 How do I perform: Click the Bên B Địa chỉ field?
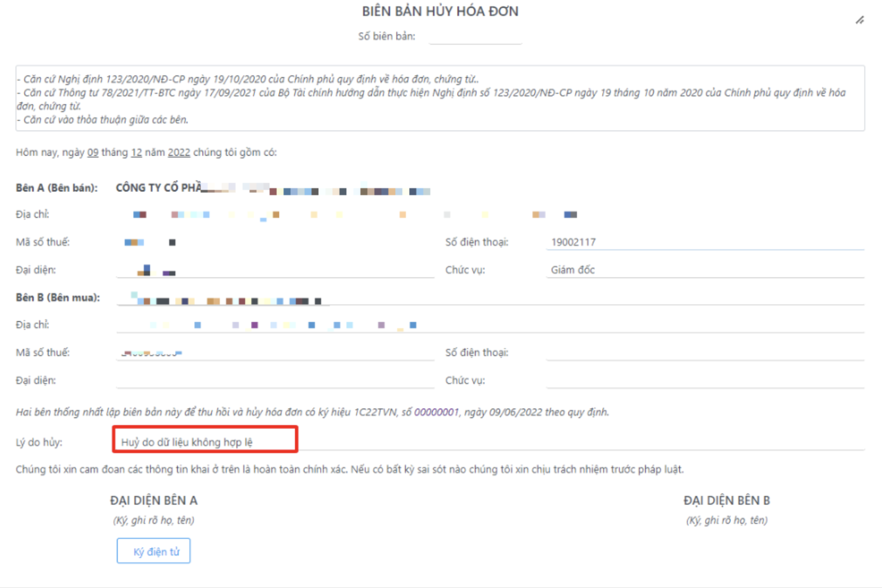pos(489,325)
